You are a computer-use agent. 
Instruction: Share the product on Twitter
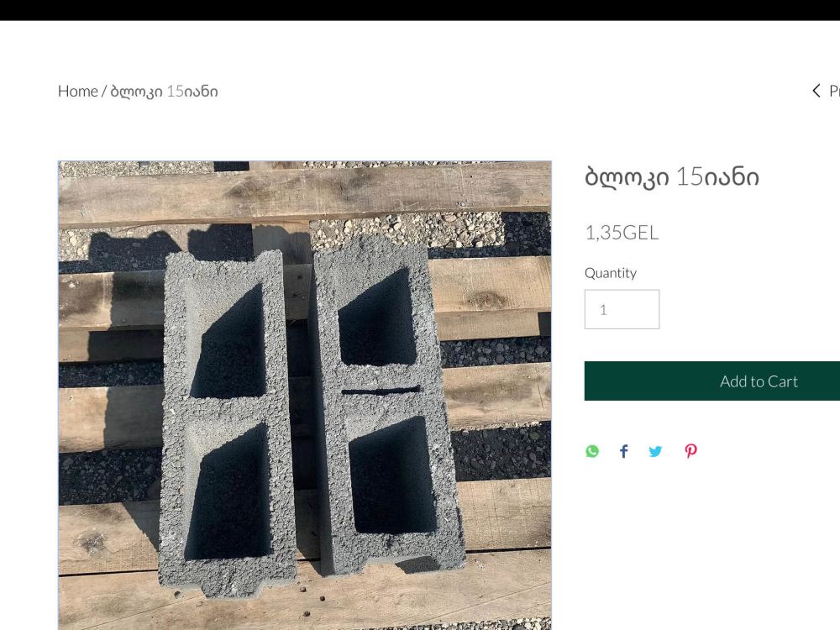(x=655, y=452)
